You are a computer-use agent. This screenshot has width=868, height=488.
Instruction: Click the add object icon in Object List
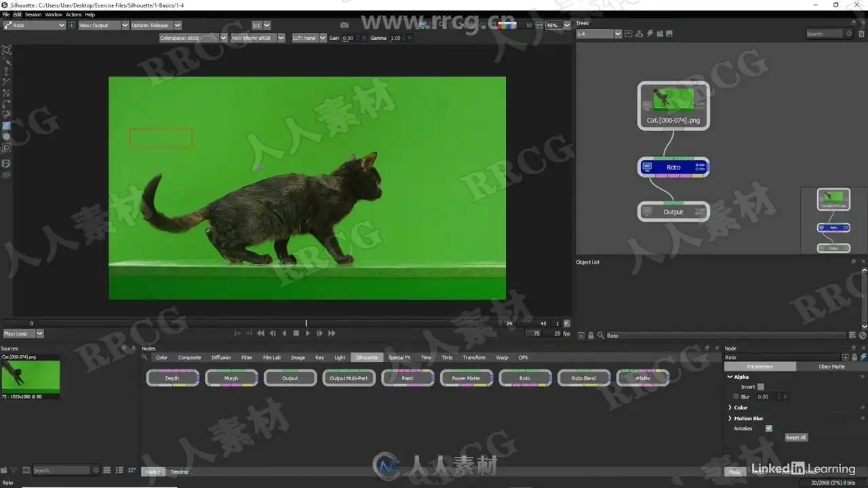pos(581,335)
